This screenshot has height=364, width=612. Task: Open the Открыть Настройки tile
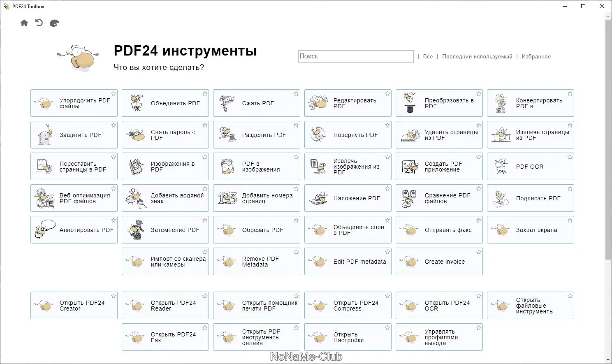pyautogui.click(x=348, y=337)
